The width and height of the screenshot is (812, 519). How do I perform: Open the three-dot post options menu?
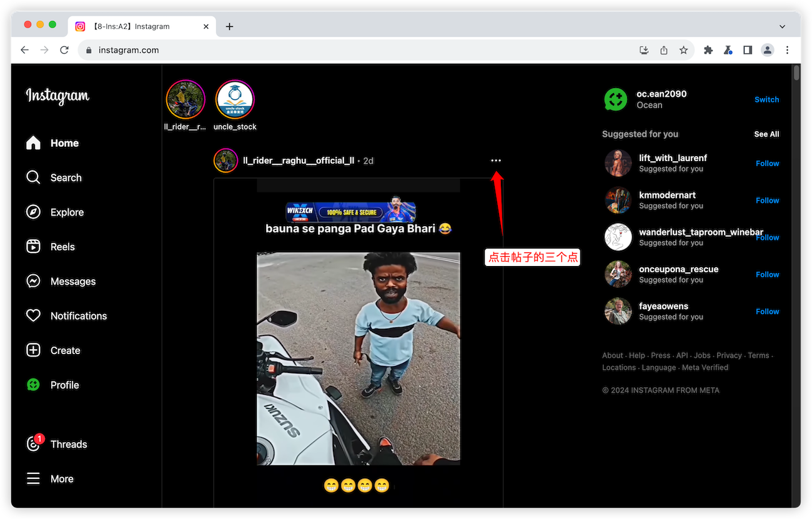pos(496,161)
